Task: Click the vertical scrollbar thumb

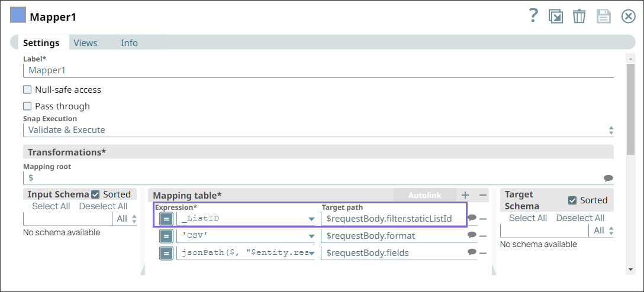Action: click(630, 109)
